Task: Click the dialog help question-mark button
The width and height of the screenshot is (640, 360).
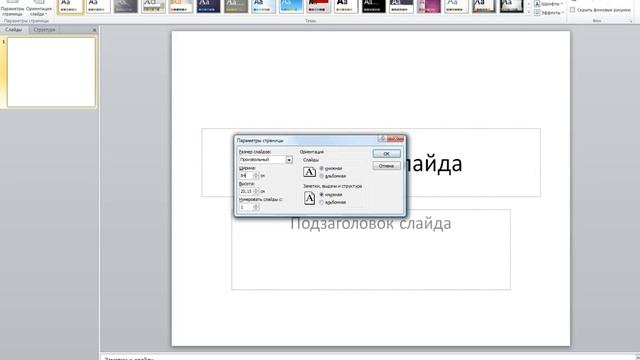Action: 381,139
